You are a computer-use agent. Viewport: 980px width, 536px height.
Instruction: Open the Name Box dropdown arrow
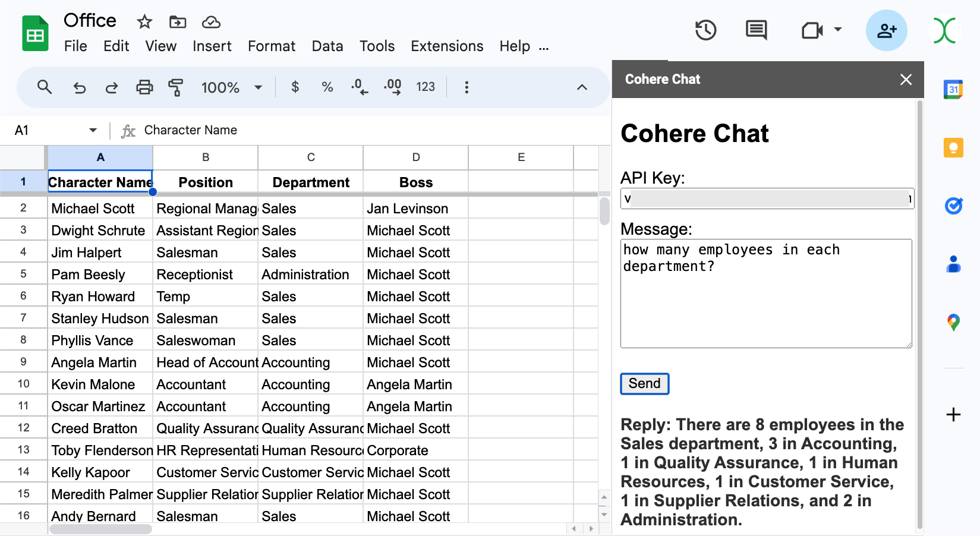click(93, 130)
